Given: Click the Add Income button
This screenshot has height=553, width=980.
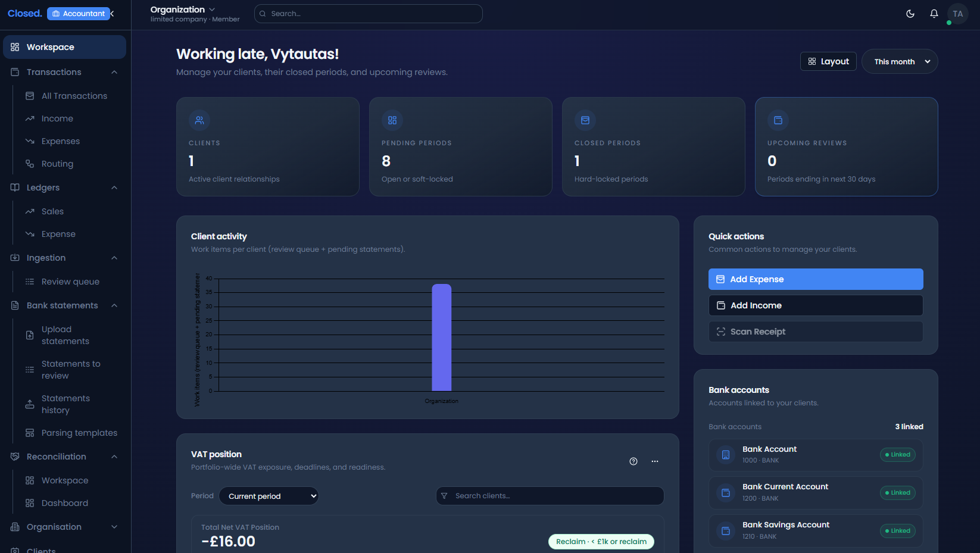Looking at the screenshot, I should tap(816, 305).
